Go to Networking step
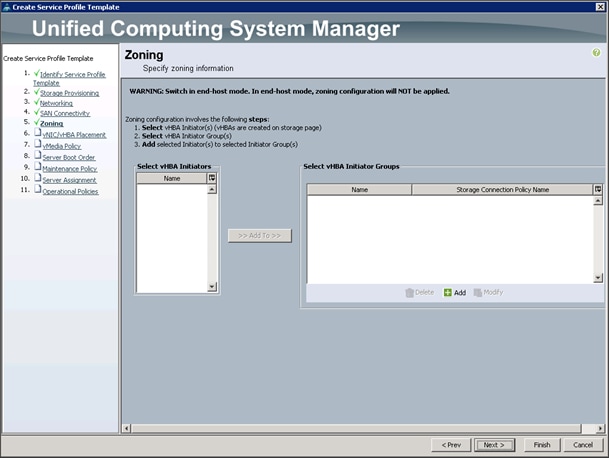 (x=56, y=103)
